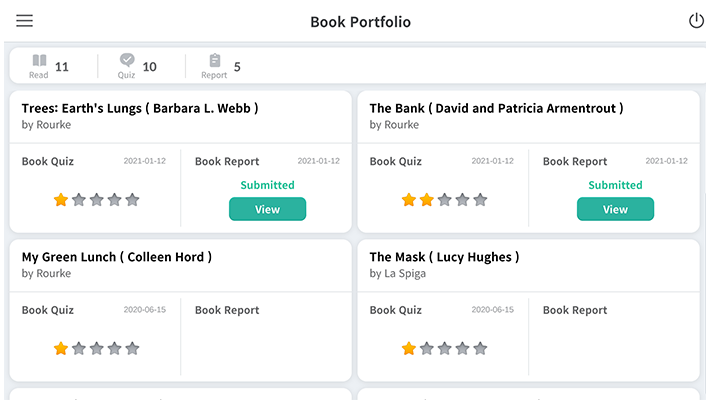
Task: Click Book Quiz label under The Mask
Action: tap(396, 310)
